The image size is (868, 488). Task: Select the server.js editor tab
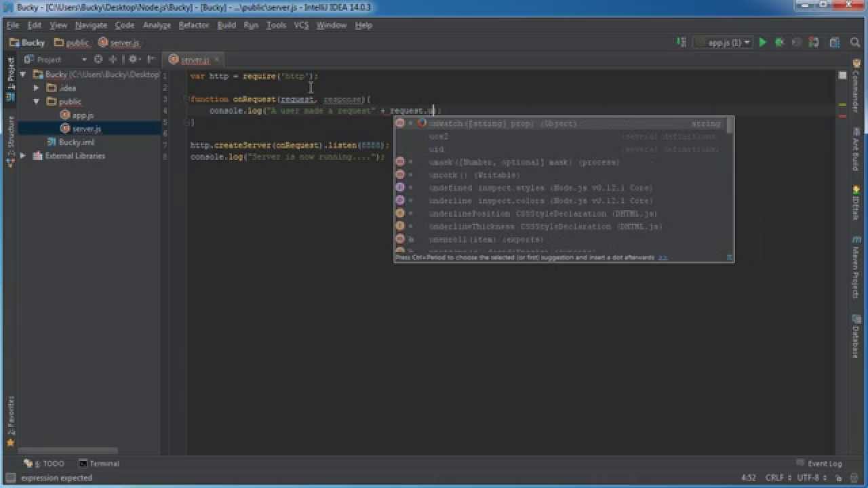pos(195,60)
